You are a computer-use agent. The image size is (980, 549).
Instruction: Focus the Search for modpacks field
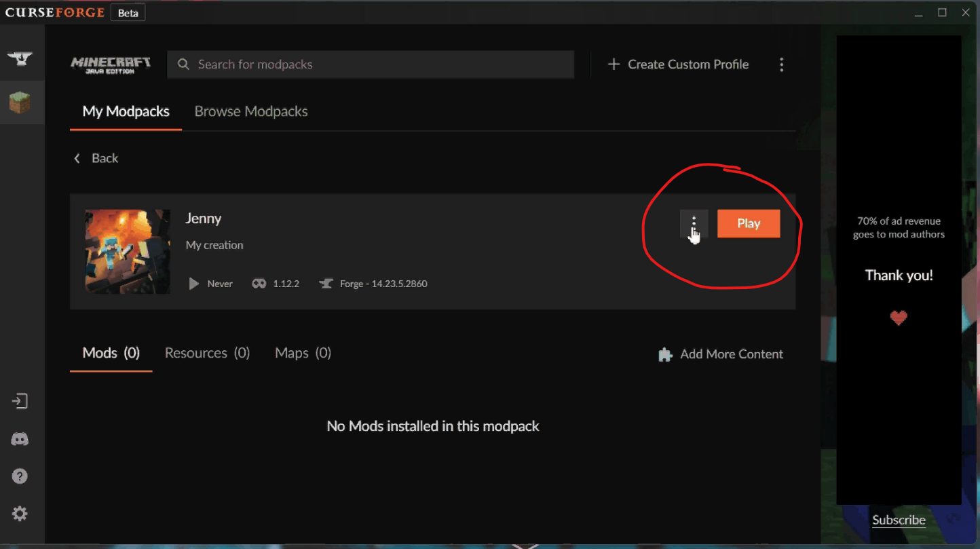click(371, 64)
